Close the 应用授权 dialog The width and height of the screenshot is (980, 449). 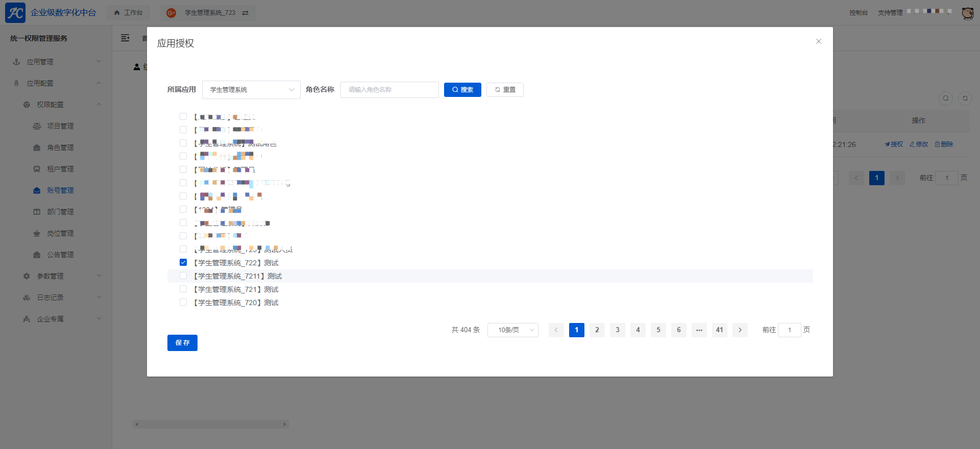[x=819, y=42]
